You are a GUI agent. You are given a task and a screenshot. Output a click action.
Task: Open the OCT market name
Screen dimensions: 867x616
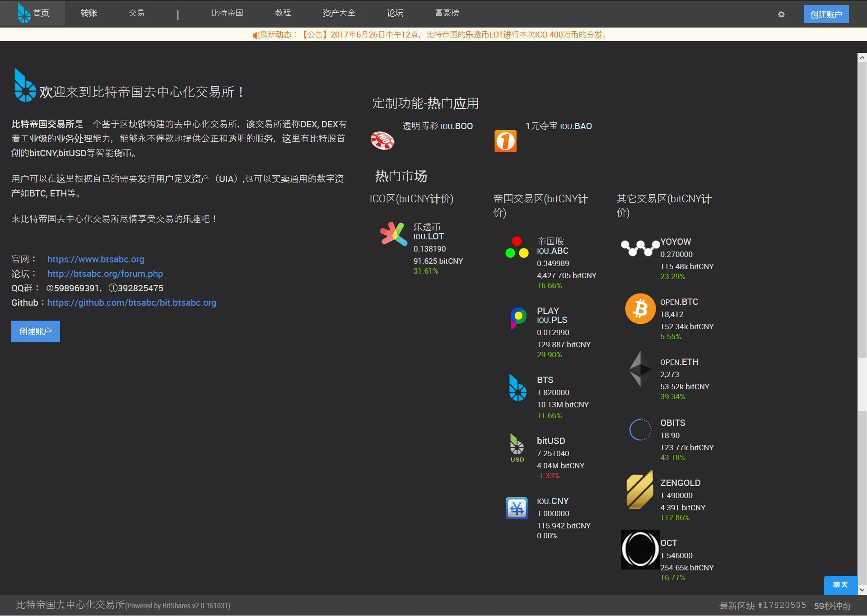(669, 543)
